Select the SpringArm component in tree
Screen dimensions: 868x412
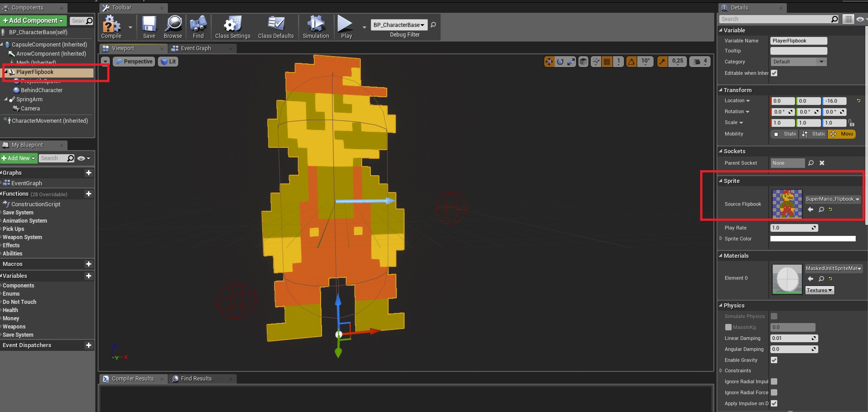pyautogui.click(x=29, y=99)
